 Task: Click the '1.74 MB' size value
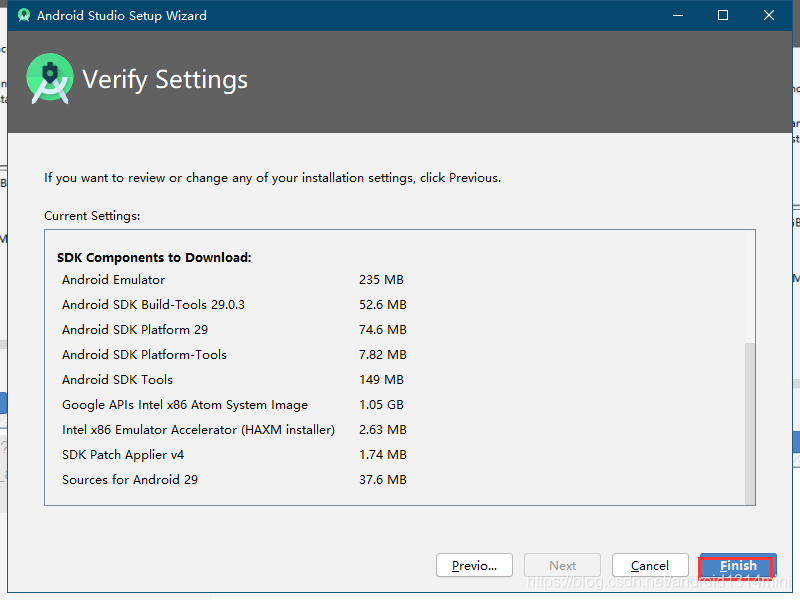click(383, 455)
